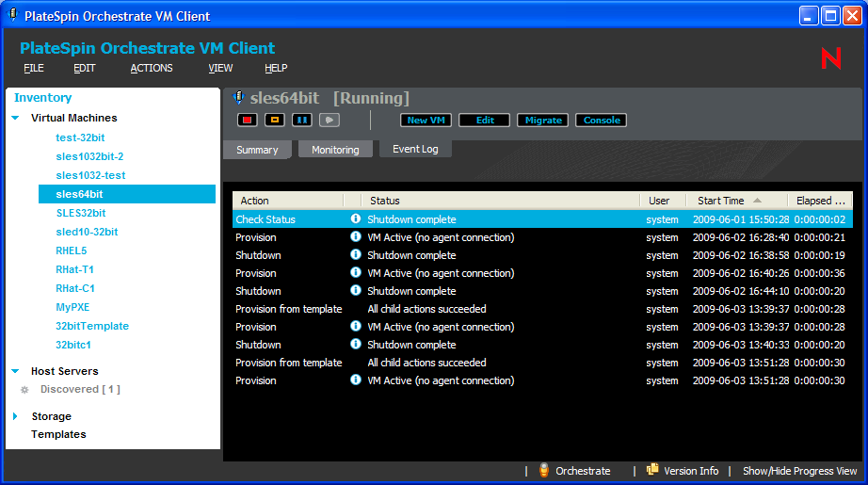Screen dimensions: 868x485
Task: Click the Orchestrate icon in status bar
Action: click(544, 470)
